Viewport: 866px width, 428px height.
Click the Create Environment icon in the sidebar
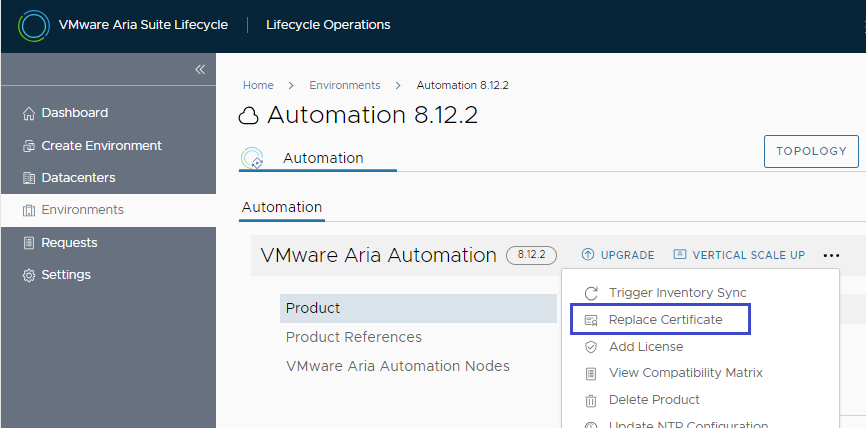point(28,146)
